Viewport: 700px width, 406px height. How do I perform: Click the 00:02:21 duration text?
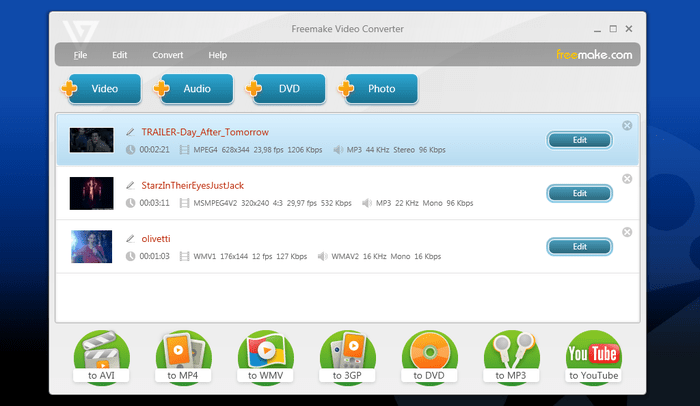154,150
